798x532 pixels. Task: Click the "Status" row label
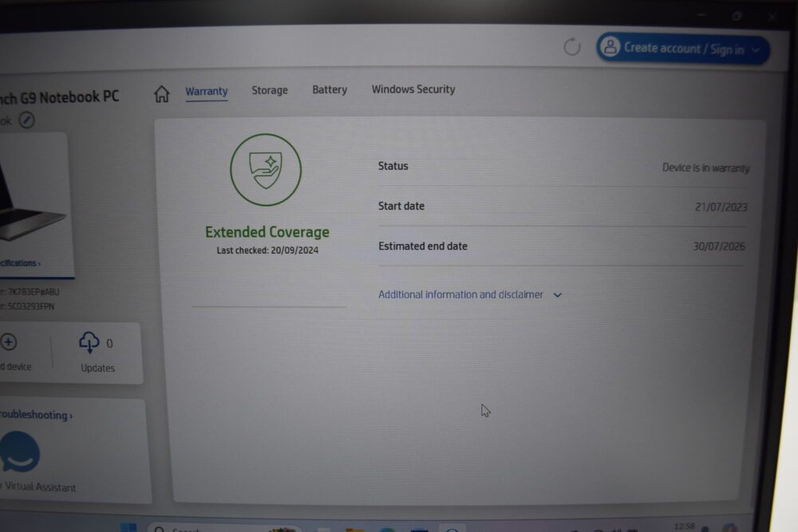pyautogui.click(x=393, y=166)
